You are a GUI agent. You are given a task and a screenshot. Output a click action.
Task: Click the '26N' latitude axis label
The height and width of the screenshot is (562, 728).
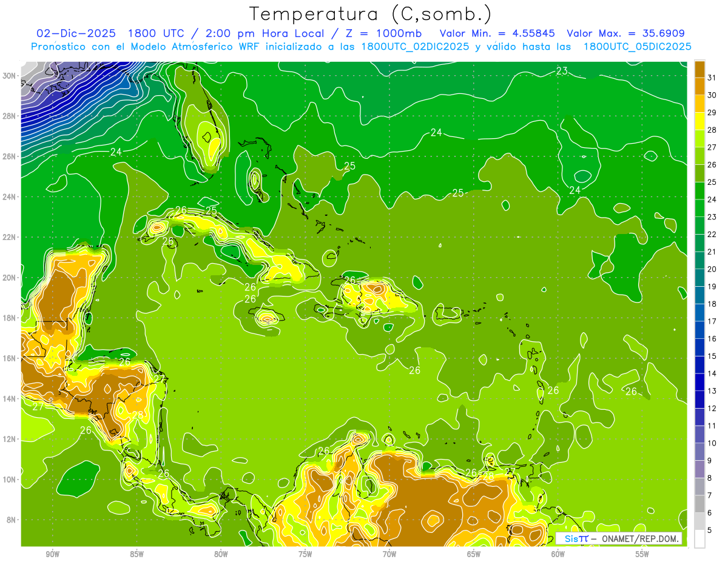click(10, 156)
